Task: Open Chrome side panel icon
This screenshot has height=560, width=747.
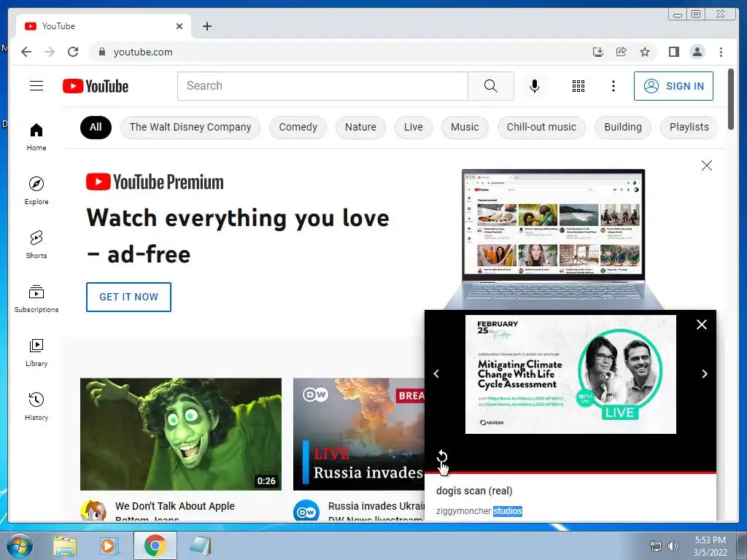Action: (x=673, y=52)
